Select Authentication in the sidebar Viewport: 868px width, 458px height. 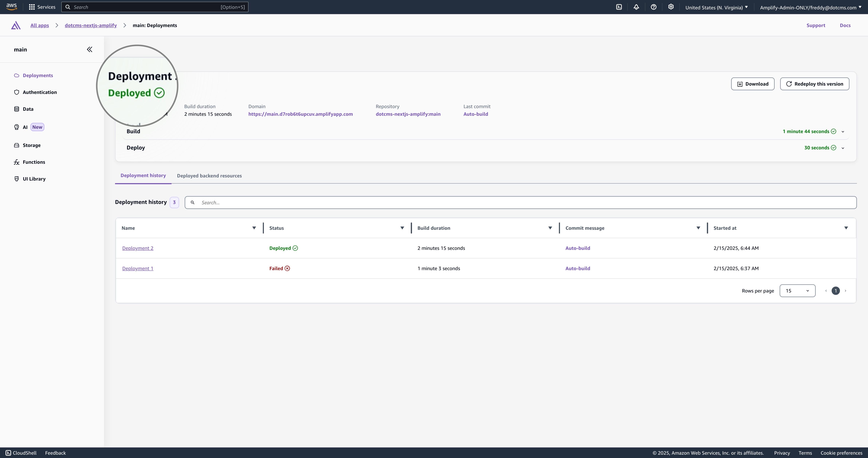pos(40,92)
